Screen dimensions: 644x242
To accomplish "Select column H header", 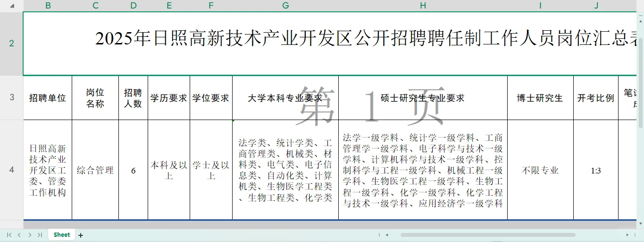I will (x=423, y=6).
